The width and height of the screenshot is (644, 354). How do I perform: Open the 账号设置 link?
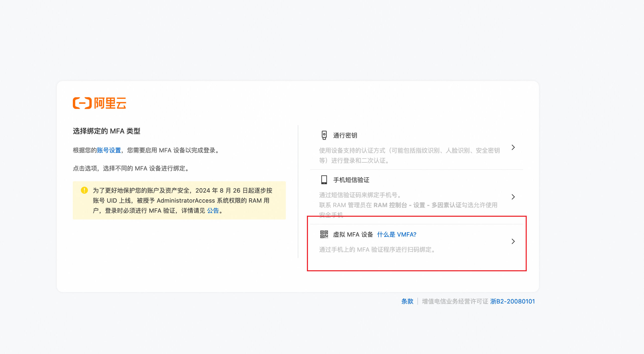coord(109,150)
